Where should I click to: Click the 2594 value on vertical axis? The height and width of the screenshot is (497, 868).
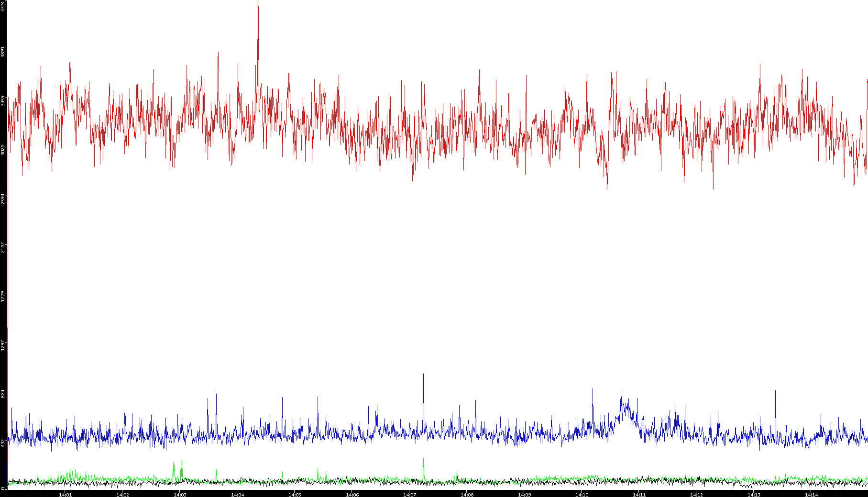3,198
